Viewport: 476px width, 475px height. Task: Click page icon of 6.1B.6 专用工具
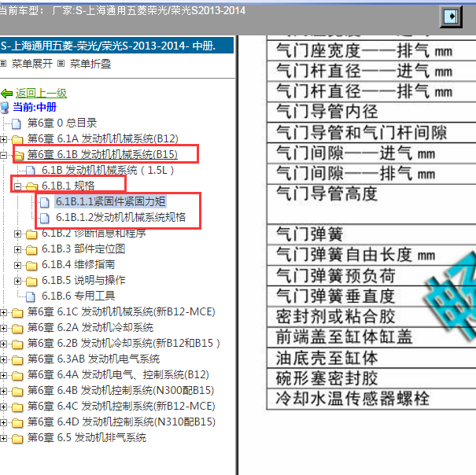click(31, 296)
